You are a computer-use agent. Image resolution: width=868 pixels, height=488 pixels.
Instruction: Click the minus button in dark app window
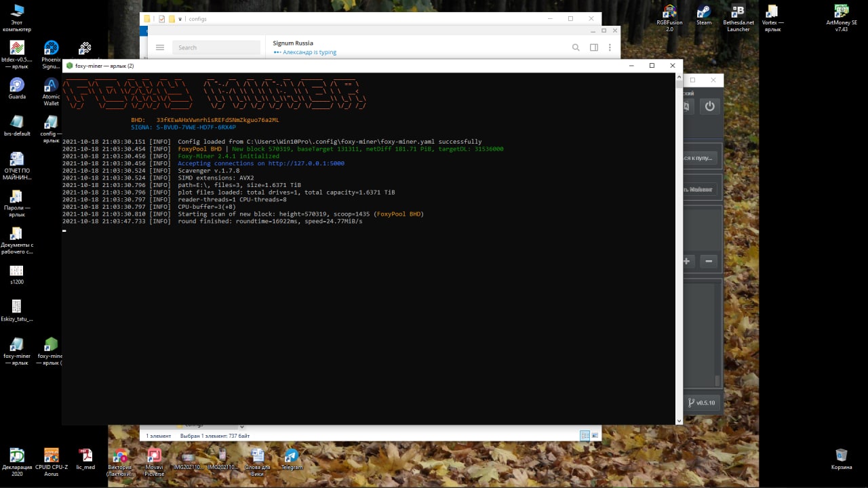pyautogui.click(x=709, y=261)
